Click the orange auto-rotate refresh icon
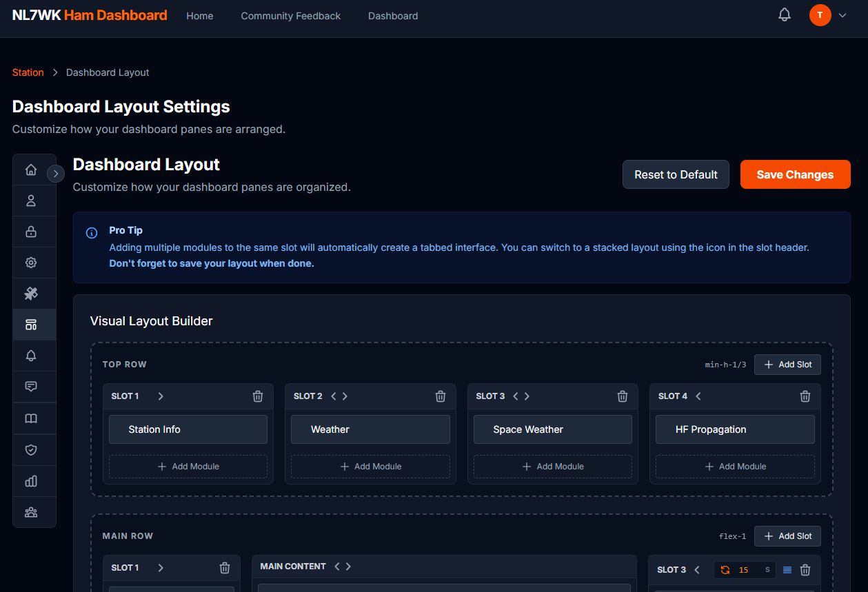Viewport: 868px width, 592px height. tap(725, 570)
